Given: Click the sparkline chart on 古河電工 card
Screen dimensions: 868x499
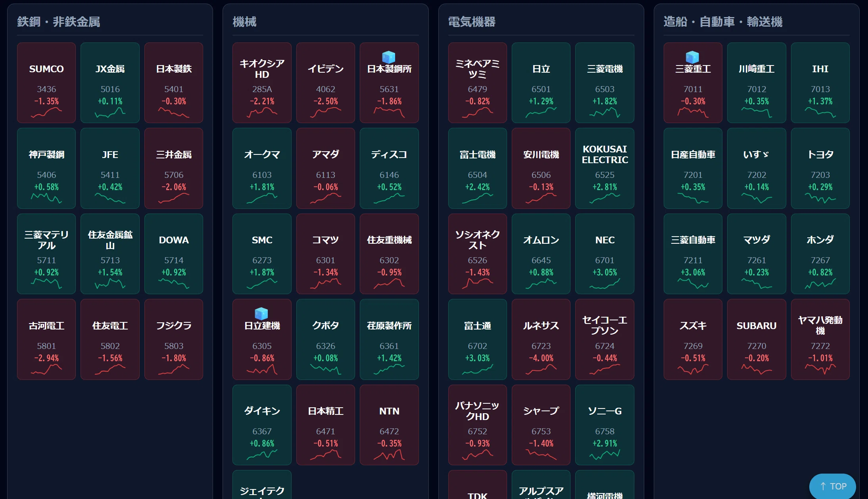Looking at the screenshot, I should [x=46, y=370].
